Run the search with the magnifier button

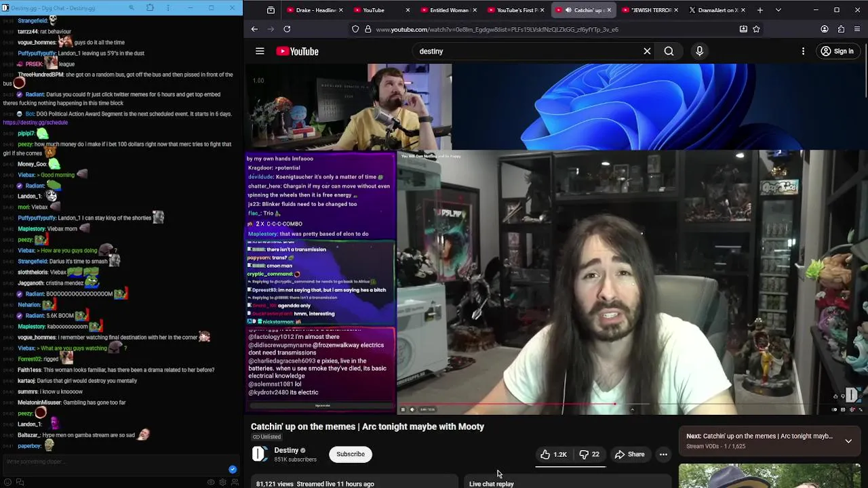point(669,51)
